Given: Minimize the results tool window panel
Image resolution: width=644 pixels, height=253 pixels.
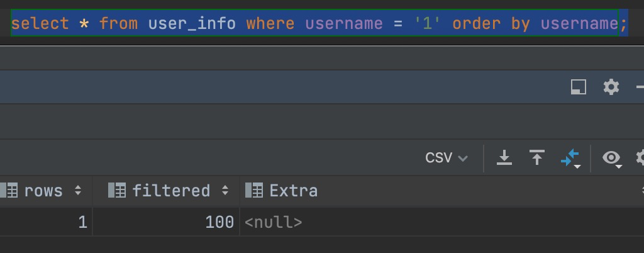Looking at the screenshot, I should pyautogui.click(x=640, y=87).
